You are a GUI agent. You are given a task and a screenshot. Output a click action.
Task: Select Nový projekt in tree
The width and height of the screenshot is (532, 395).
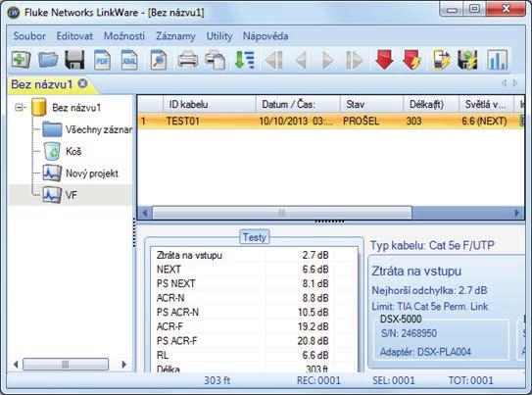point(92,173)
